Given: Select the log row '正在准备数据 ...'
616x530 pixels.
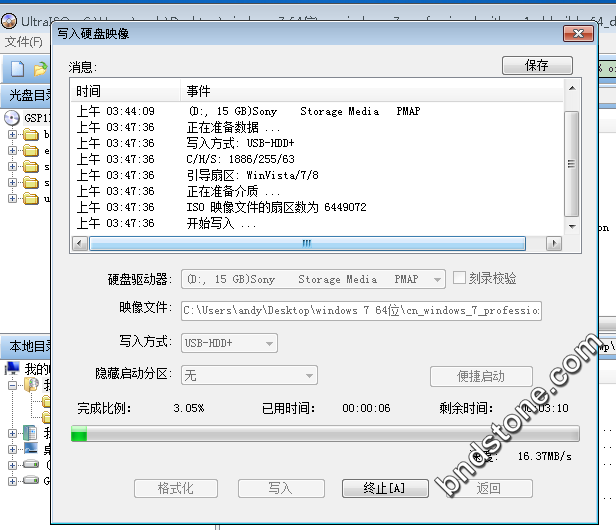Looking at the screenshot, I should point(317,127).
